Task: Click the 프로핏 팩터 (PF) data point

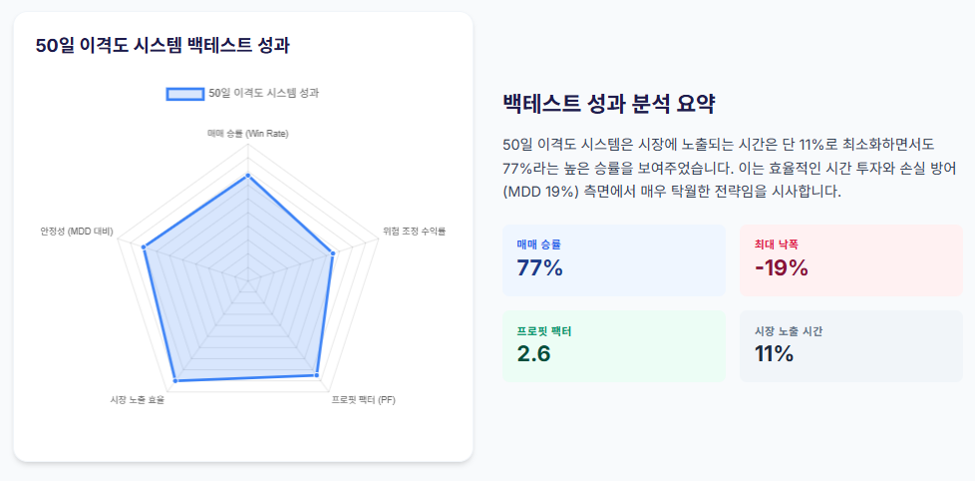Action: pos(317,375)
